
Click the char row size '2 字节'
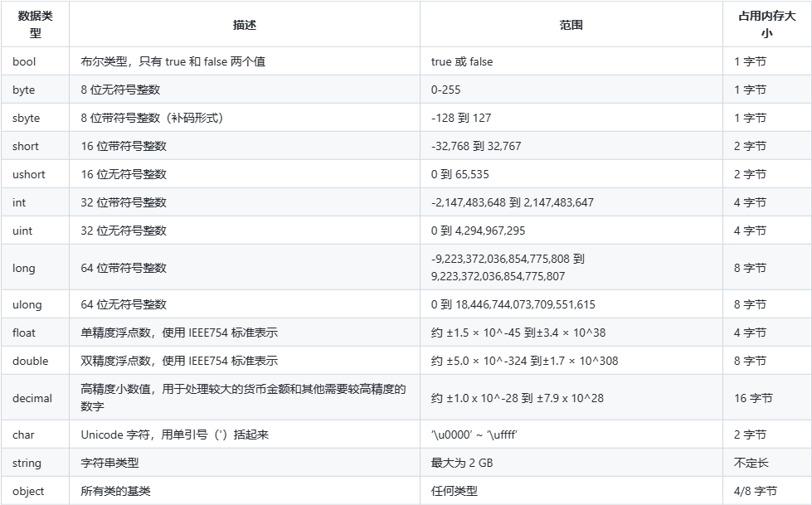tap(750, 435)
